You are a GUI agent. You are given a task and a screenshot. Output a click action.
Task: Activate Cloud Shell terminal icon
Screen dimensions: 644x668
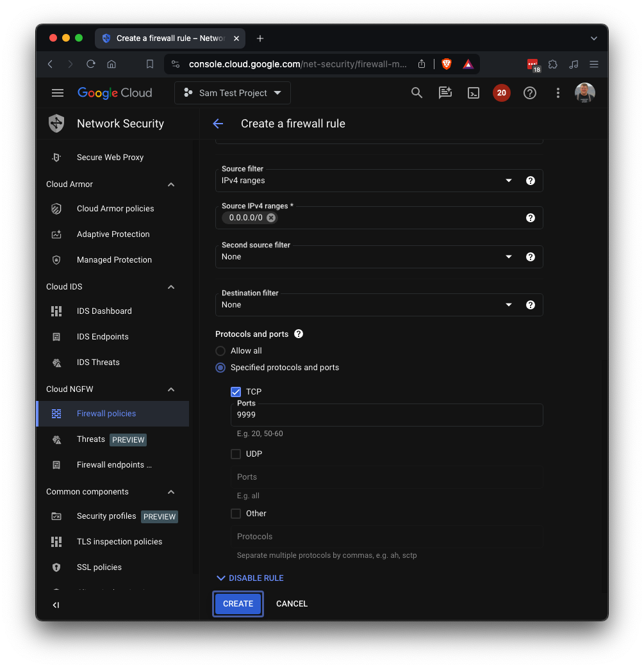[x=474, y=93]
